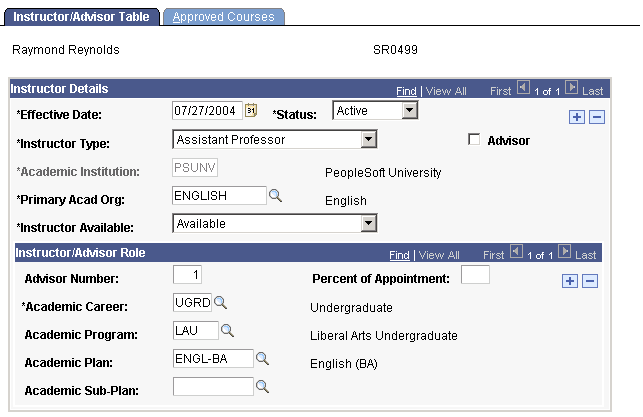
Task: Enable the Advisor checkbox
Action: (475, 140)
